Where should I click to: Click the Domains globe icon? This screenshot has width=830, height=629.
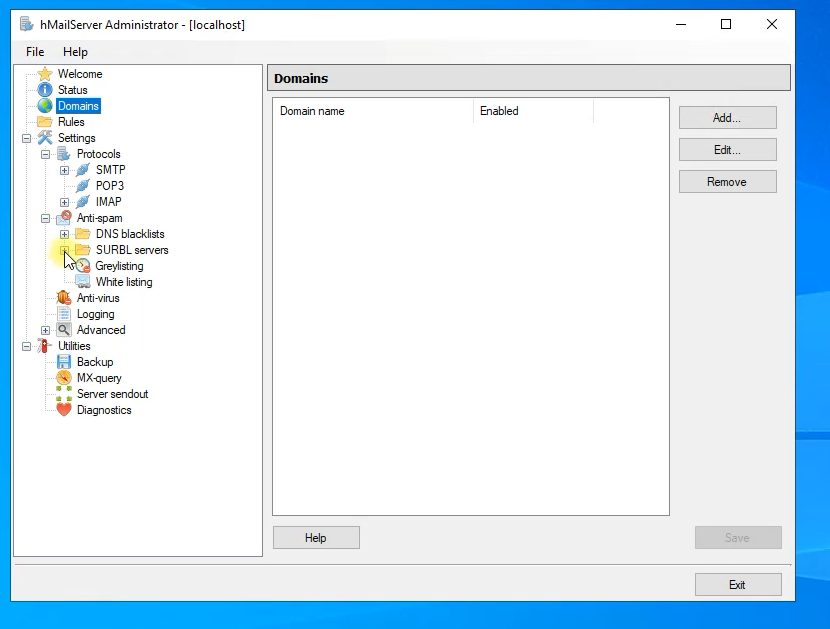[x=45, y=106]
